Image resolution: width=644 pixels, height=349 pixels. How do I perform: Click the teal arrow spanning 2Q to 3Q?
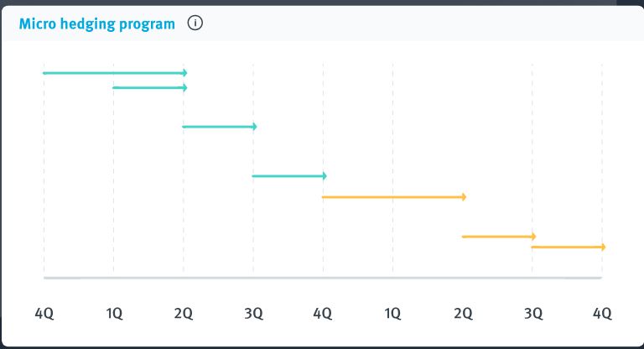(219, 127)
